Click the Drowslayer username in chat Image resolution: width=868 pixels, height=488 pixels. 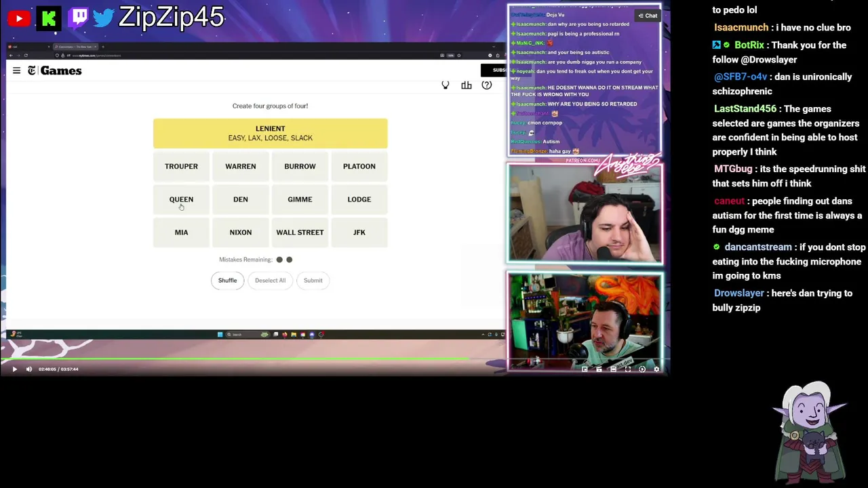pyautogui.click(x=739, y=293)
